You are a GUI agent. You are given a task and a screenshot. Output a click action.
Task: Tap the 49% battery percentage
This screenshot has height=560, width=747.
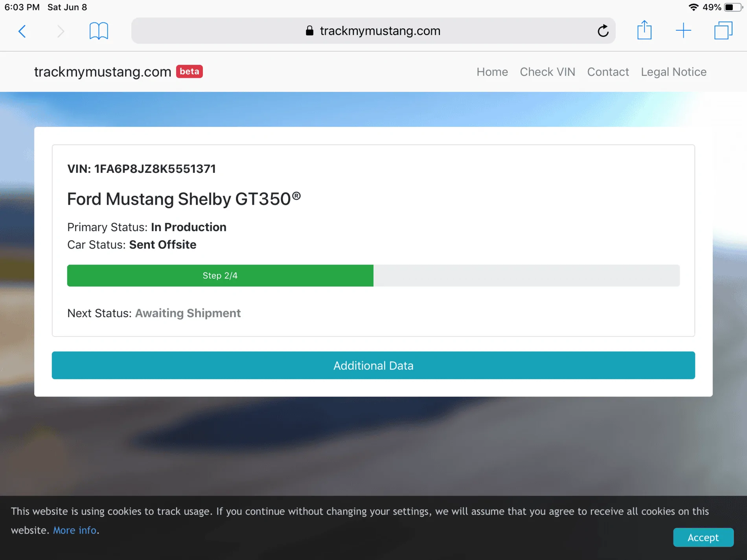click(712, 7)
